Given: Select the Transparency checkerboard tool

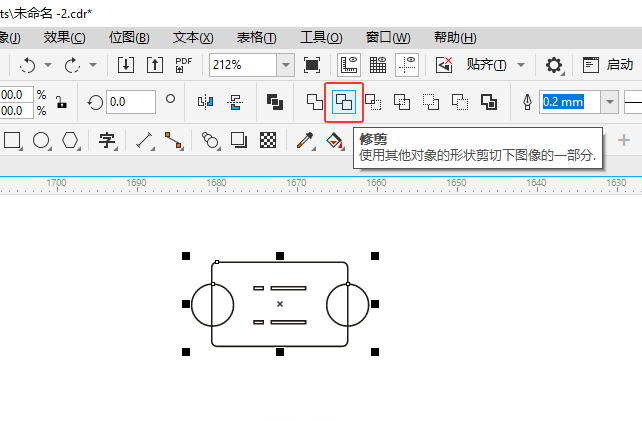Looking at the screenshot, I should pyautogui.click(x=268, y=140).
